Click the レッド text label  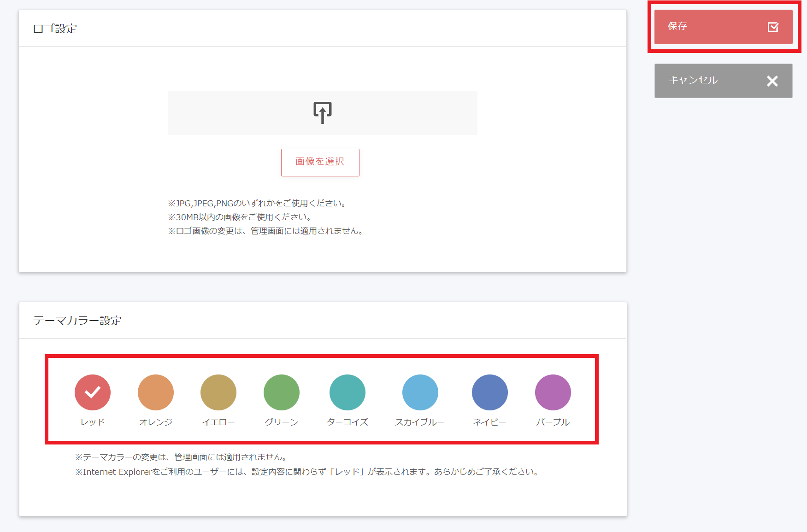click(93, 422)
